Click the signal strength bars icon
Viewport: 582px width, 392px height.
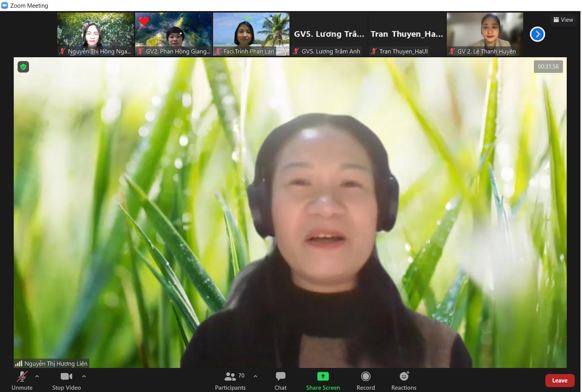click(18, 363)
